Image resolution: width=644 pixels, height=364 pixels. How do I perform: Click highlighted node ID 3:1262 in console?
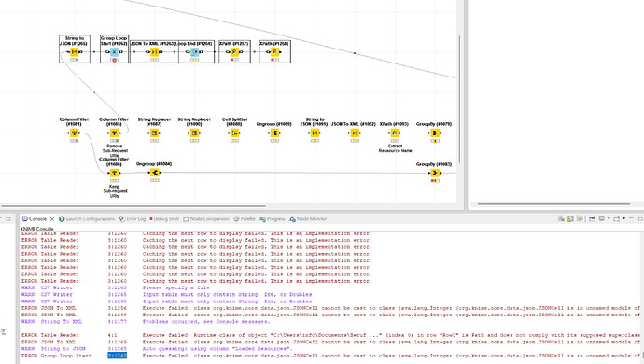[118, 356]
